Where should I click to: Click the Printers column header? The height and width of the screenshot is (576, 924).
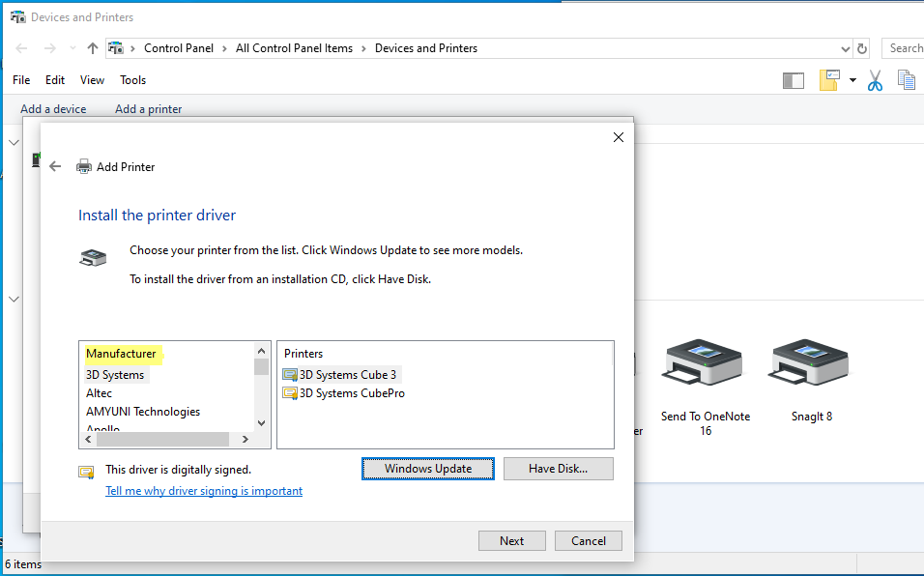pyautogui.click(x=303, y=354)
